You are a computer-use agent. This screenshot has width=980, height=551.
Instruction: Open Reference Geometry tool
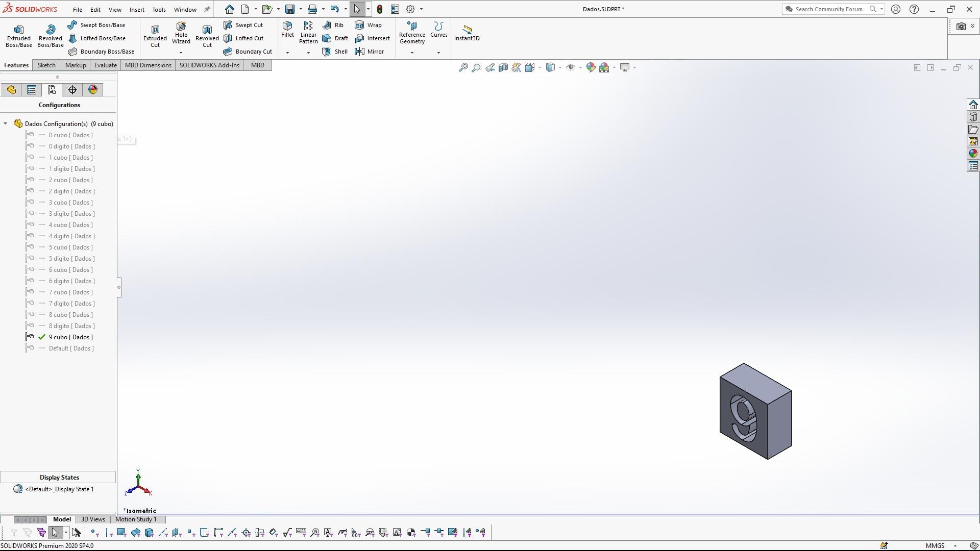coord(412,33)
